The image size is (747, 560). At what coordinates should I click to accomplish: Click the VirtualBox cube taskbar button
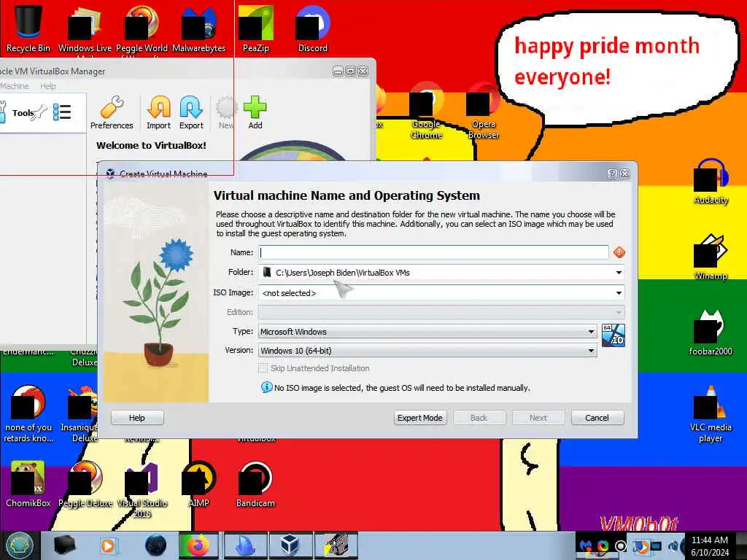pyautogui.click(x=289, y=545)
